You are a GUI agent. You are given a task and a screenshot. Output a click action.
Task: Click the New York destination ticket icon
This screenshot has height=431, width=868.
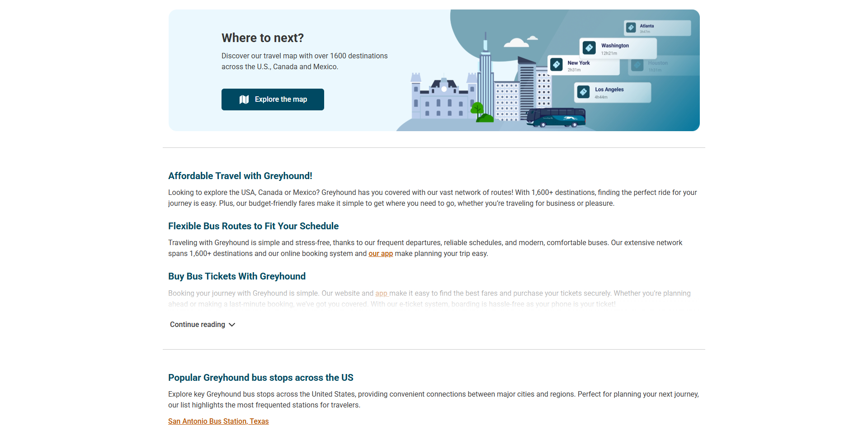coord(557,65)
